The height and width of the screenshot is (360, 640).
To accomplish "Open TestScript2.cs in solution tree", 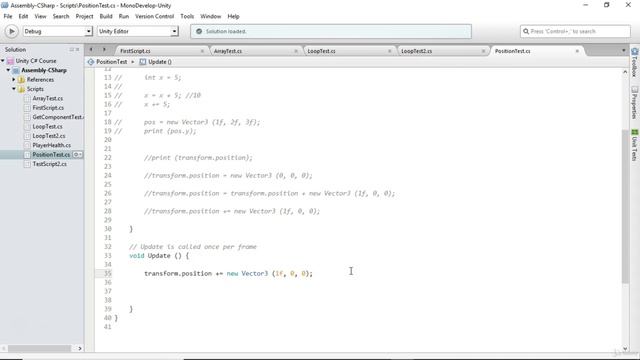I will pyautogui.click(x=49, y=164).
